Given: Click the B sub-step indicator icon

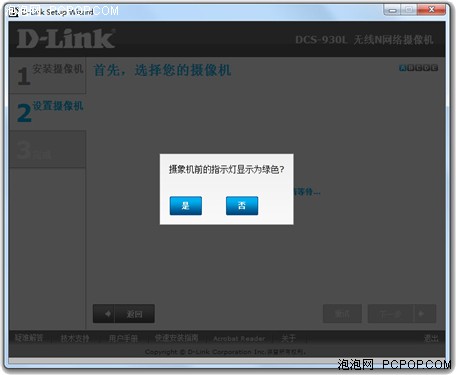Looking at the screenshot, I should 410,68.
